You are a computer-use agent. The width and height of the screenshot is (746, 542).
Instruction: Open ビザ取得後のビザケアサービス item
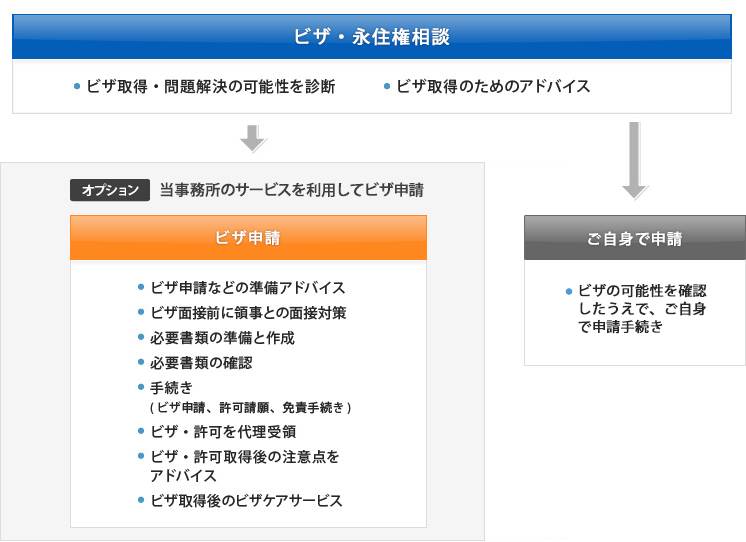246,500
